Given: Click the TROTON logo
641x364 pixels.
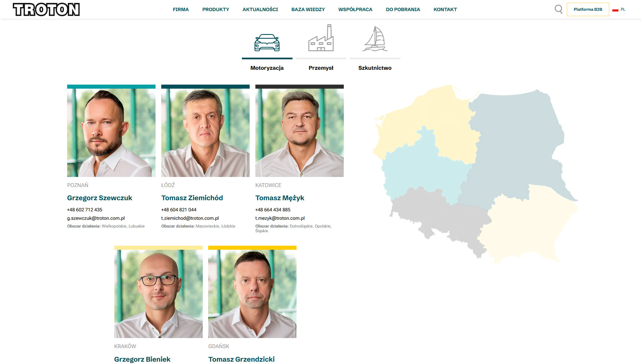Looking at the screenshot, I should (x=46, y=9).
